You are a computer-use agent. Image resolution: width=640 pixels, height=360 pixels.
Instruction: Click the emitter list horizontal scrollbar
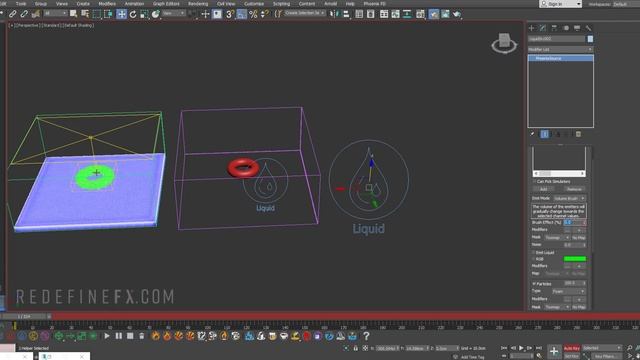coord(560,173)
